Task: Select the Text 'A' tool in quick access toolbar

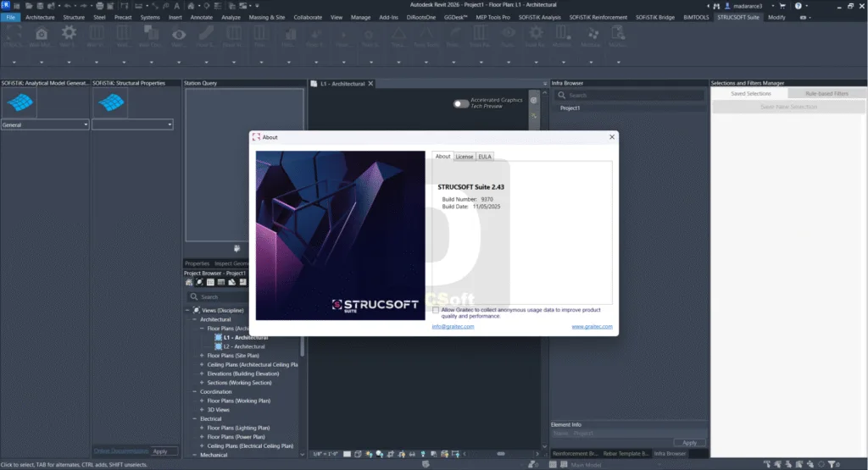Action: point(176,6)
